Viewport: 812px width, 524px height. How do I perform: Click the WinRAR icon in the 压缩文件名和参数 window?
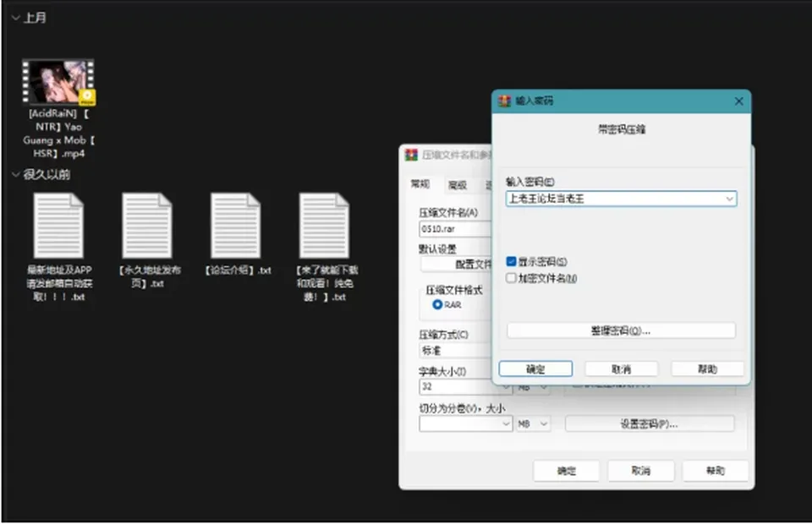click(411, 155)
